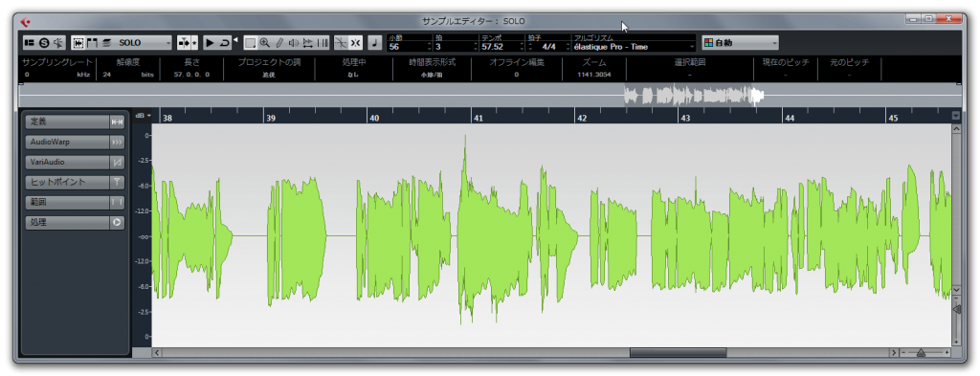Toggle Musical Mode note button
This screenshot has width=980, height=376.
pos(375,43)
